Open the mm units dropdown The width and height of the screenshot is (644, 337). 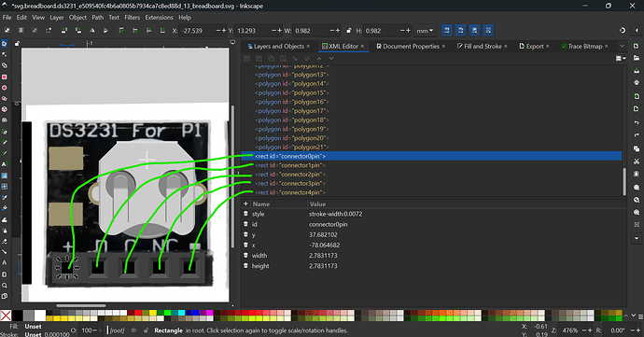pyautogui.click(x=425, y=31)
